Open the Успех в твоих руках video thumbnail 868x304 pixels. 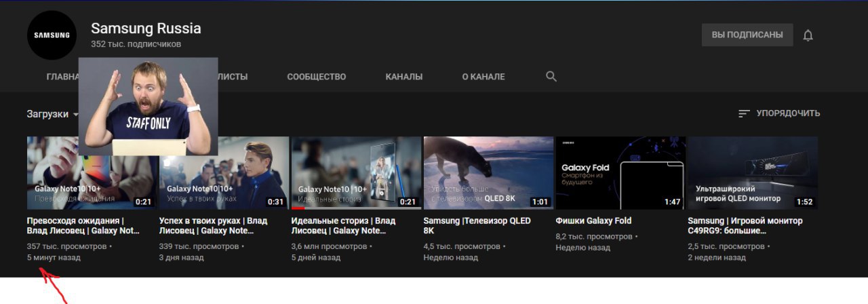pyautogui.click(x=224, y=172)
